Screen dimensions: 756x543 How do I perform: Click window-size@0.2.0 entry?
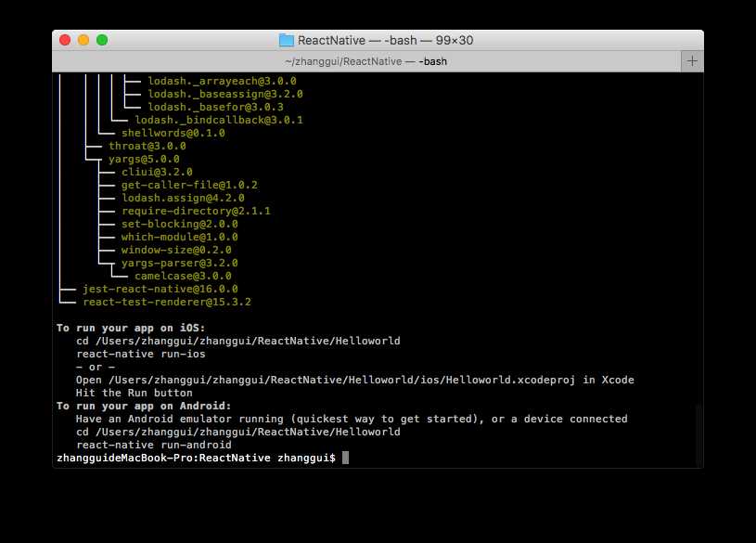tap(176, 251)
